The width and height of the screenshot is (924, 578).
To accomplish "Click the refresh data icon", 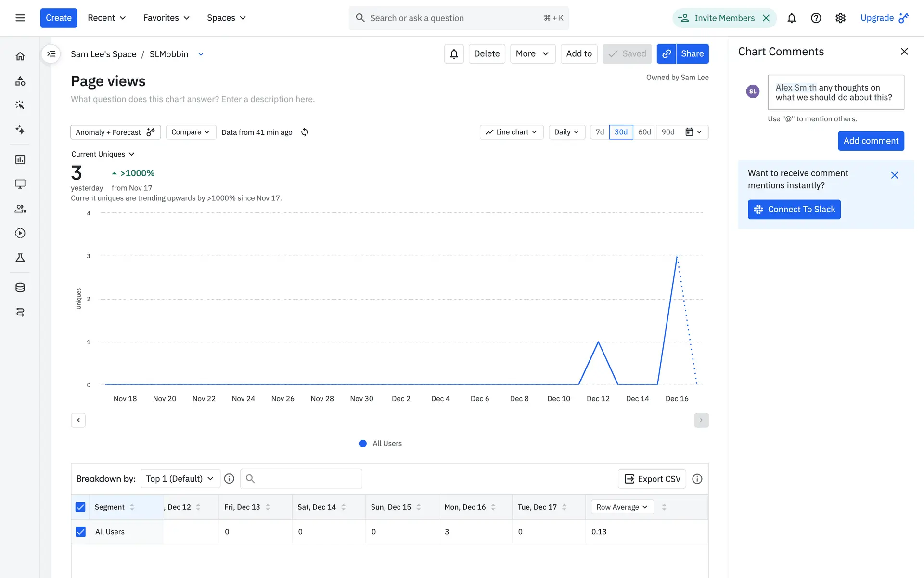I will 305,132.
